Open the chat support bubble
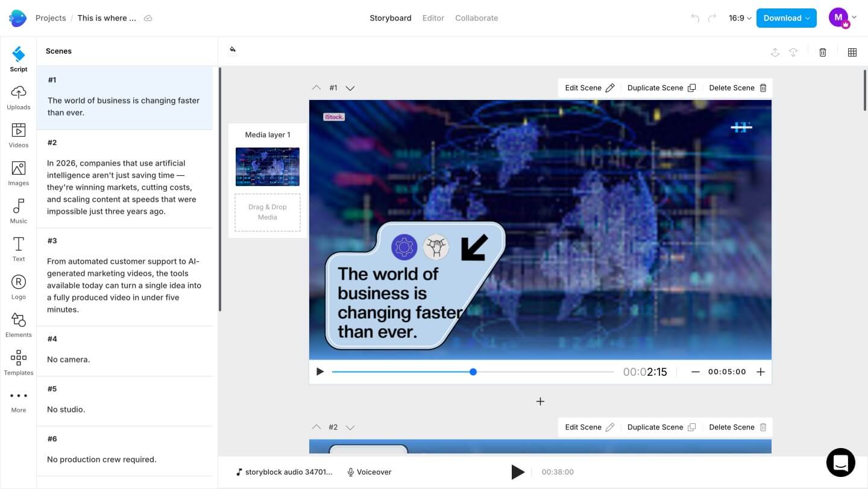Image resolution: width=868 pixels, height=489 pixels. [840, 463]
